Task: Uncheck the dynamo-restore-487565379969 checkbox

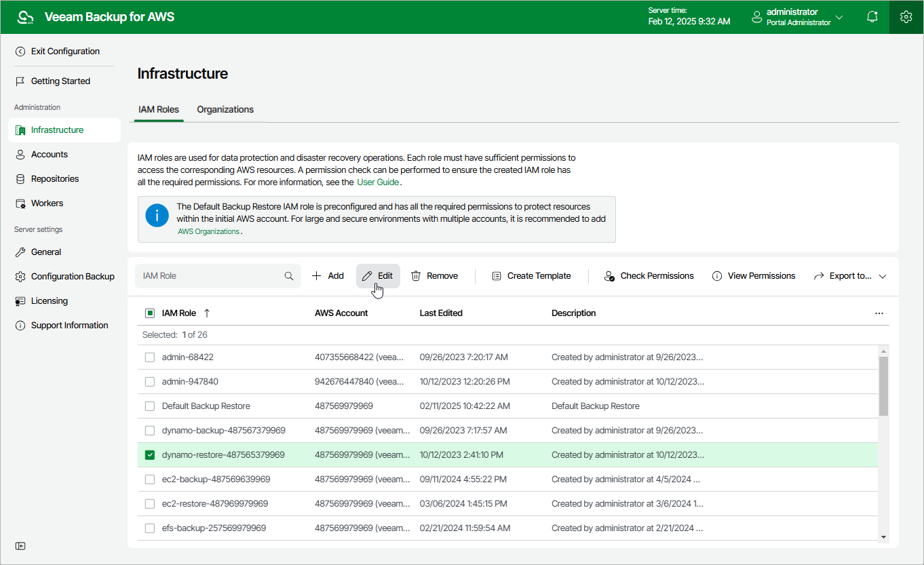Action: coord(150,454)
